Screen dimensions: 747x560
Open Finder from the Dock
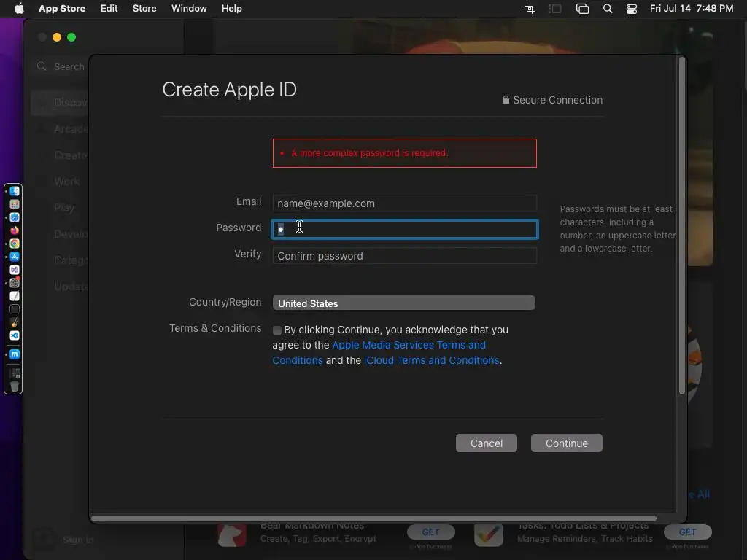click(15, 191)
